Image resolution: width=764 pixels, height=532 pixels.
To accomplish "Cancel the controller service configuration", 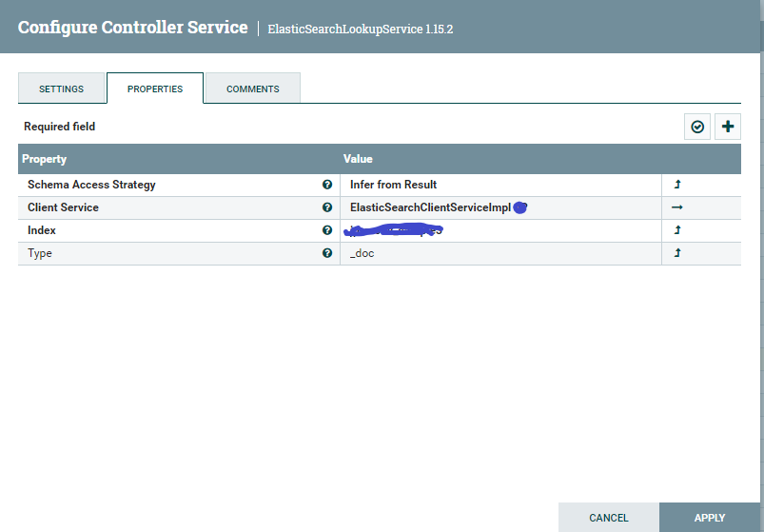I will [609, 518].
